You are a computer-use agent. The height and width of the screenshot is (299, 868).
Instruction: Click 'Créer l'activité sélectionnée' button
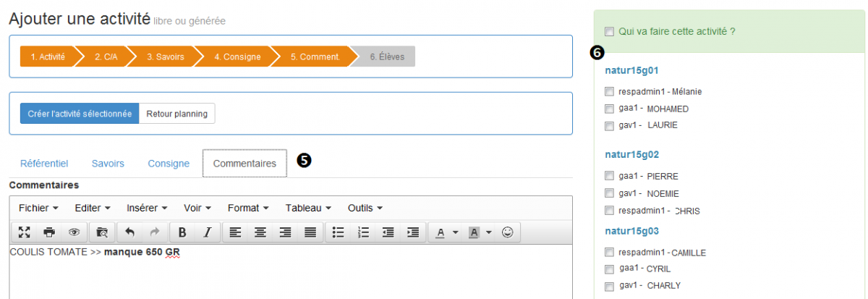[x=80, y=114]
